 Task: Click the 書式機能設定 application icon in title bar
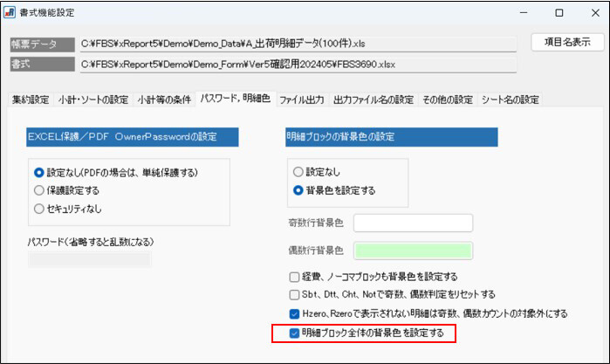tap(10, 12)
